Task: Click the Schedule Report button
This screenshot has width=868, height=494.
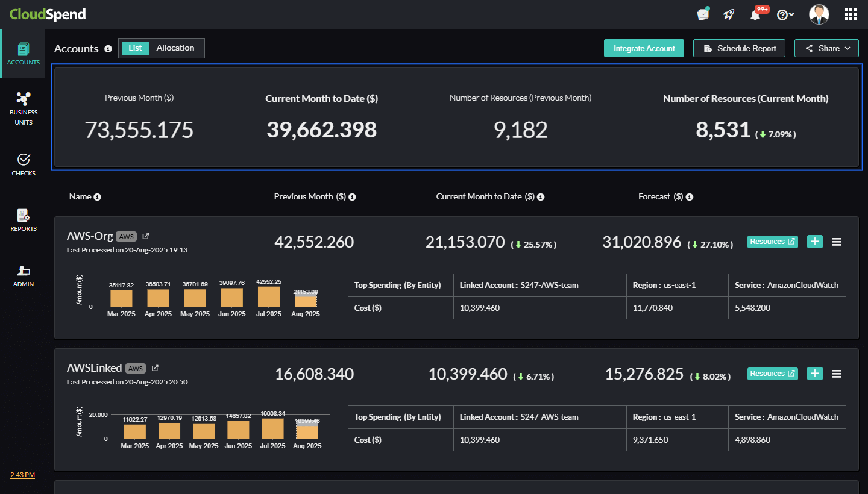Action: pyautogui.click(x=739, y=48)
